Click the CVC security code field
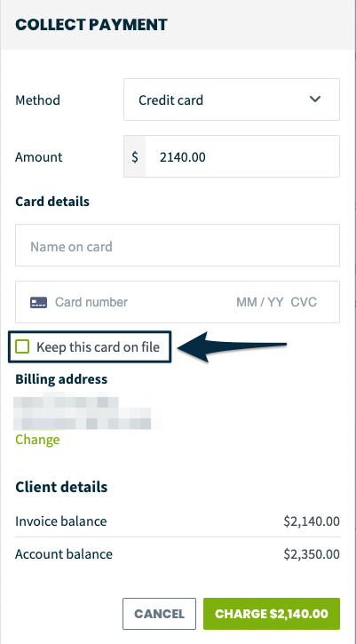 [304, 303]
